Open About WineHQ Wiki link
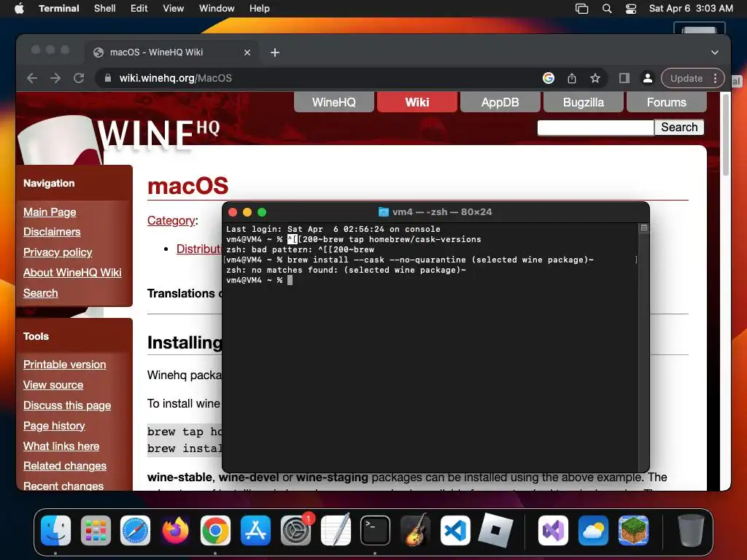Viewport: 747px width, 560px height. click(72, 273)
